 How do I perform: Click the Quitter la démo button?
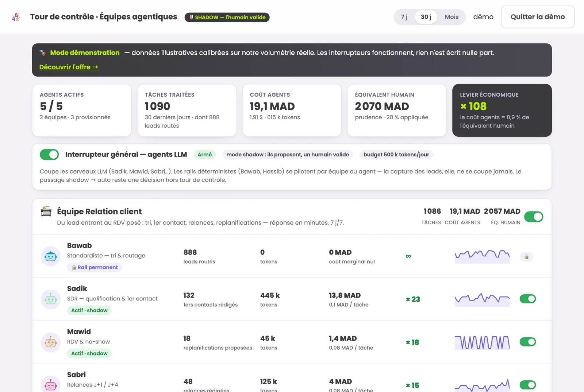tap(538, 17)
